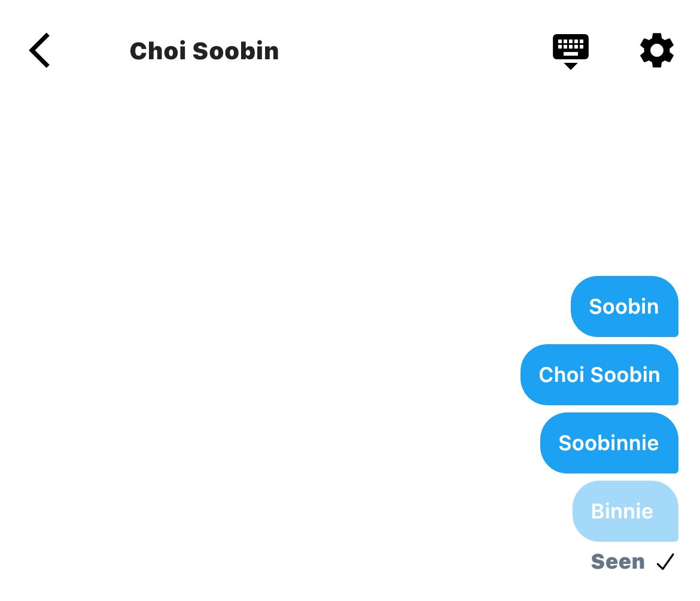This screenshot has height=601, width=700.
Task: Click the read receipt tick under Binnie
Action: [665, 561]
